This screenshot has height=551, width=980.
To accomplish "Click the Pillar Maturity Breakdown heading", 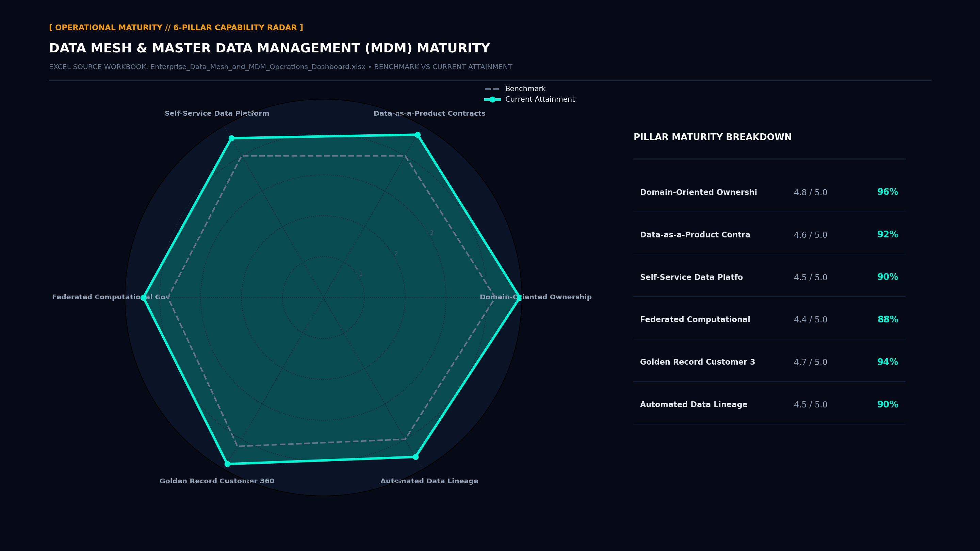I will (713, 137).
